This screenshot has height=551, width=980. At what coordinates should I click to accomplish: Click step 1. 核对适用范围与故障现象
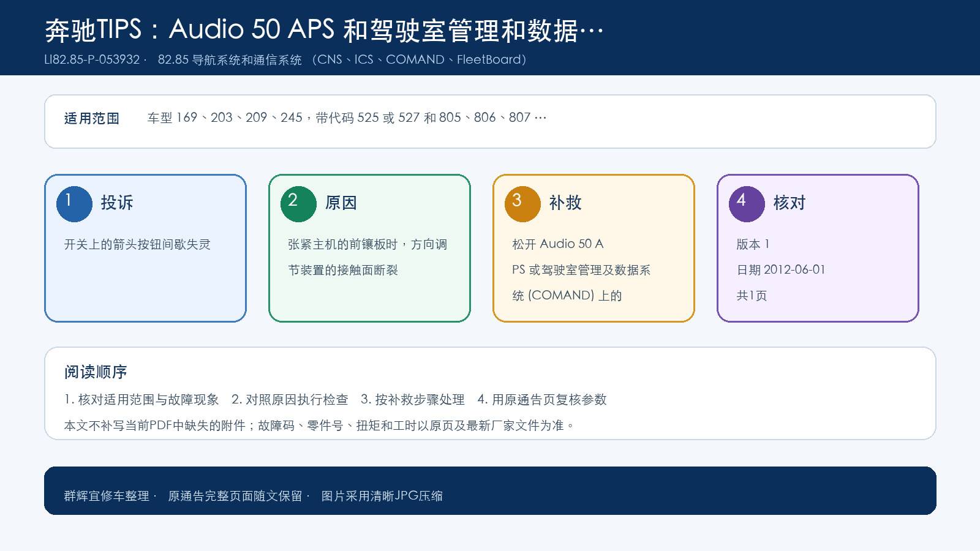[x=141, y=400]
